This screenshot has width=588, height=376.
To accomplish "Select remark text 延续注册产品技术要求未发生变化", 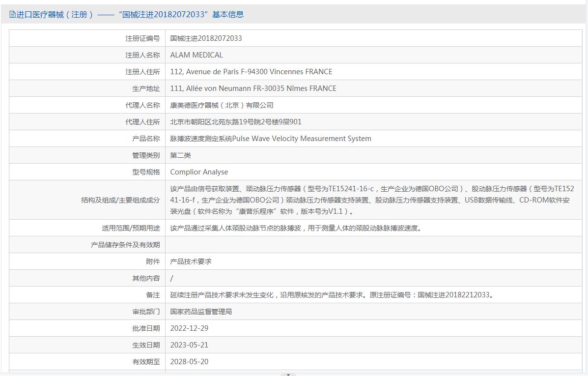I will click(333, 295).
